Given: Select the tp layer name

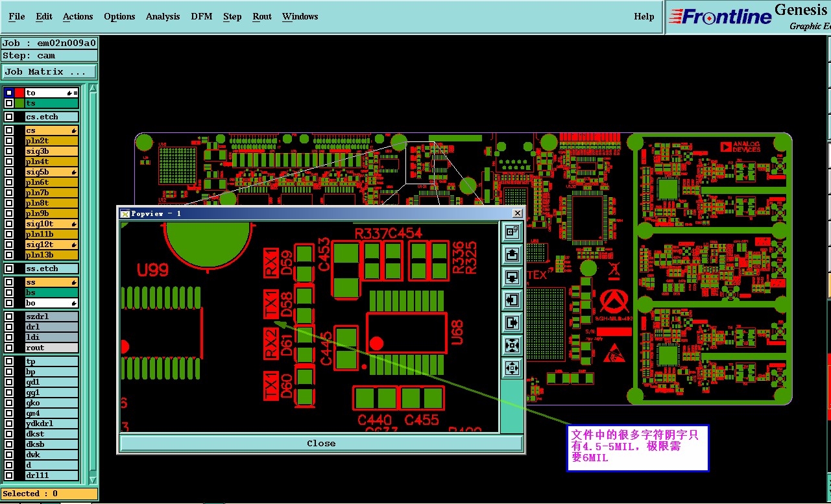Looking at the screenshot, I should [52, 362].
